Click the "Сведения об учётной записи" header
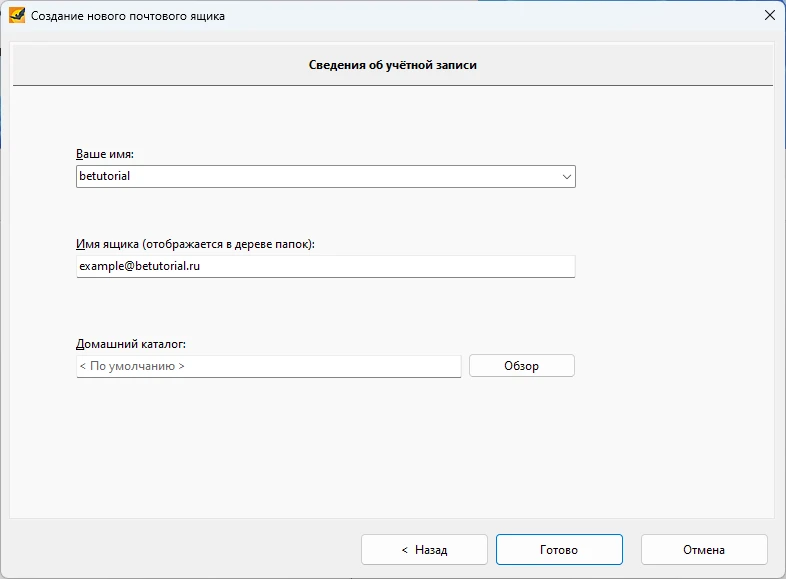786x579 pixels. [392, 66]
